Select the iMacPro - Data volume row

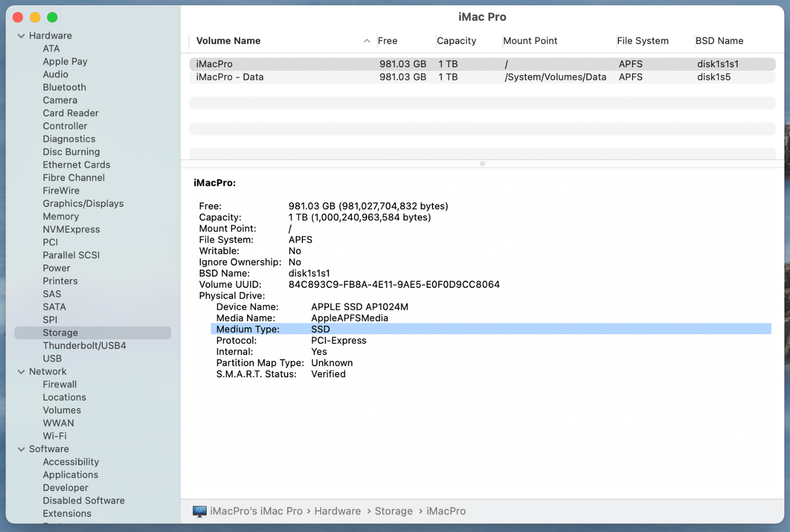[x=230, y=77]
